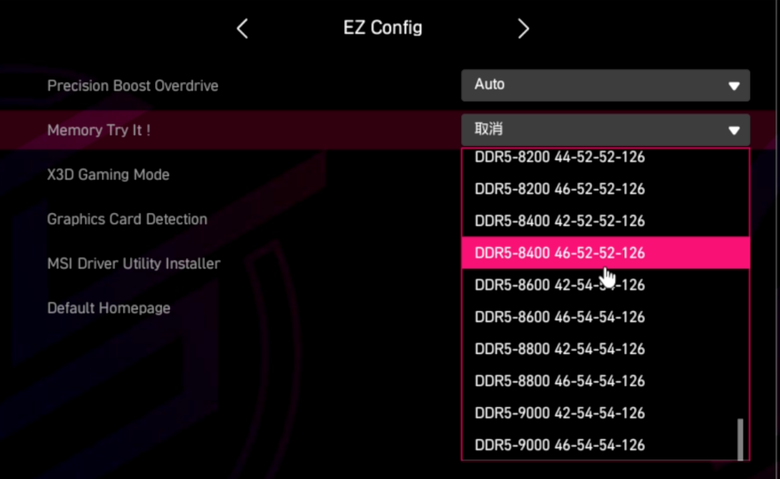Collapse the Memory Try It! dropdown arrow
The width and height of the screenshot is (780, 479).
tap(734, 131)
